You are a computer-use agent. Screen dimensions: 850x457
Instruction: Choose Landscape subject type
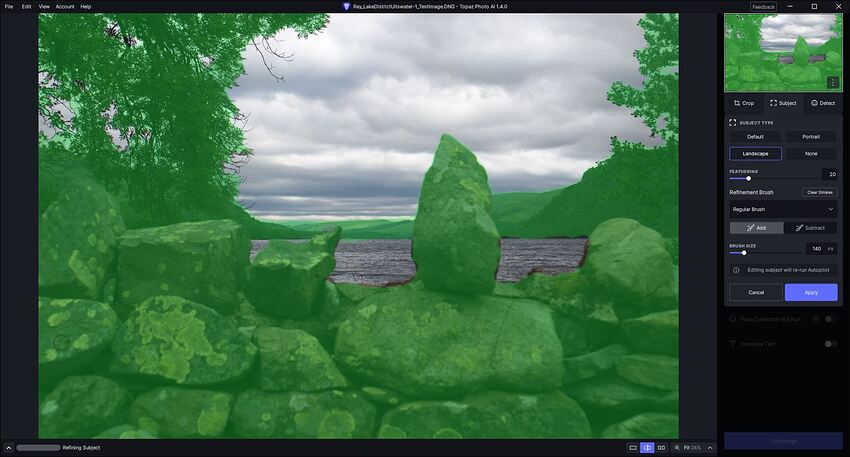755,153
